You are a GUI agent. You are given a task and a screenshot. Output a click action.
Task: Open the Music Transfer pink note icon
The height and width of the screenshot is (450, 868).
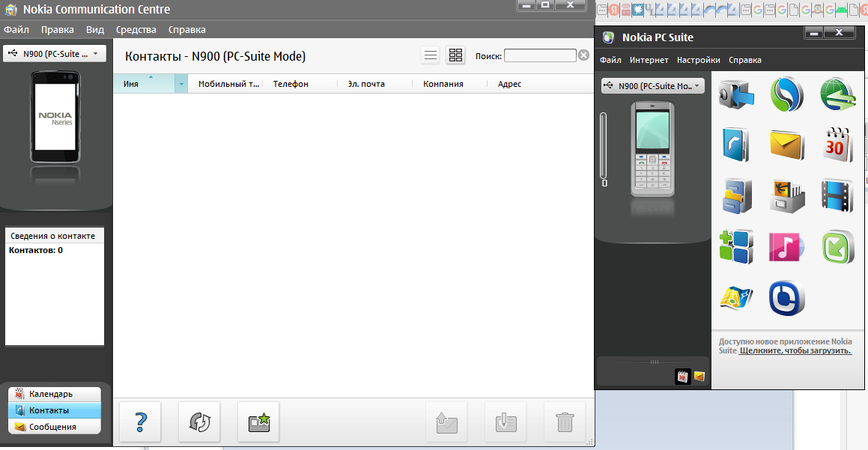click(786, 247)
